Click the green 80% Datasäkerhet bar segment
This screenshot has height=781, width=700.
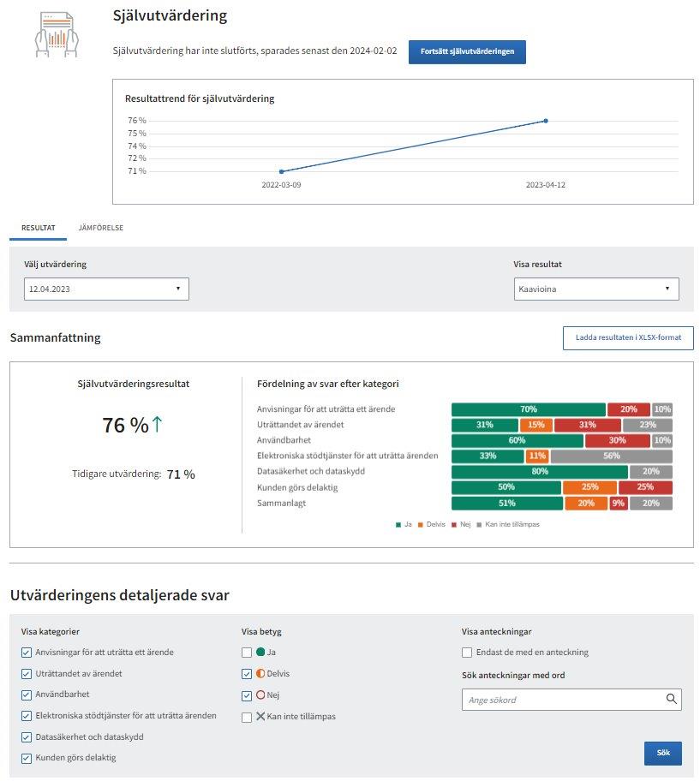(540, 472)
